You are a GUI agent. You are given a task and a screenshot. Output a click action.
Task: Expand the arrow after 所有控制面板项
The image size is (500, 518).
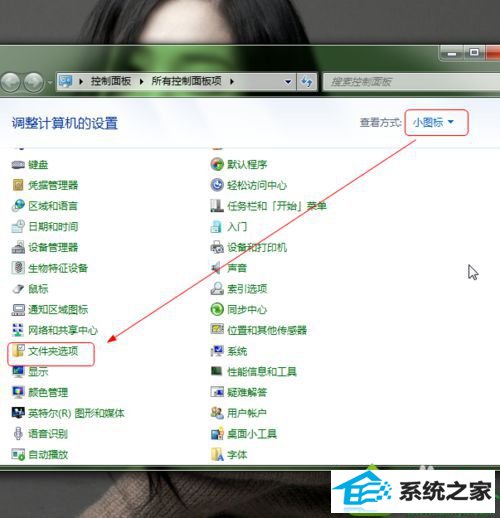click(232, 81)
